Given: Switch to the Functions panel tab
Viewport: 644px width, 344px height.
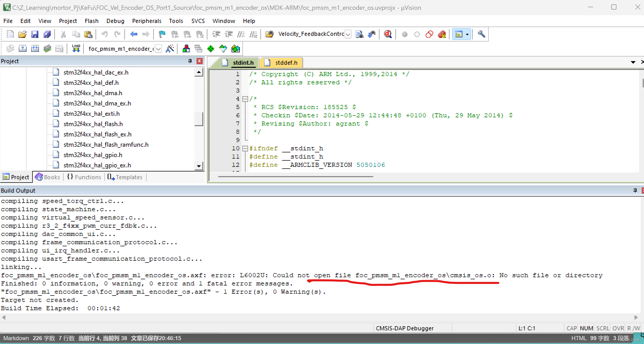Looking at the screenshot, I should coord(84,177).
